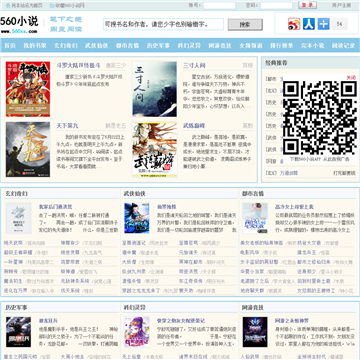Open 历史军事 navigation tab
Image resolution: width=360 pixels, height=360 pixels.
pyautogui.click(x=158, y=46)
